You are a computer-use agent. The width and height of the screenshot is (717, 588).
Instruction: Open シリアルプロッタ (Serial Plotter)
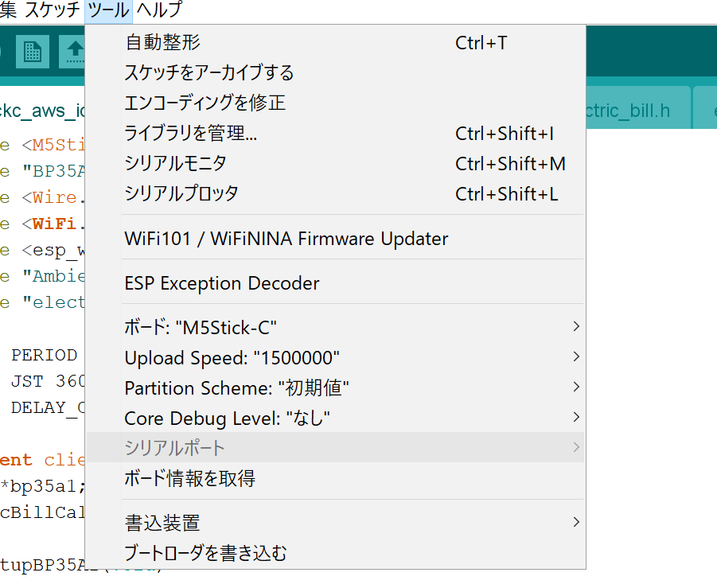pos(175,193)
